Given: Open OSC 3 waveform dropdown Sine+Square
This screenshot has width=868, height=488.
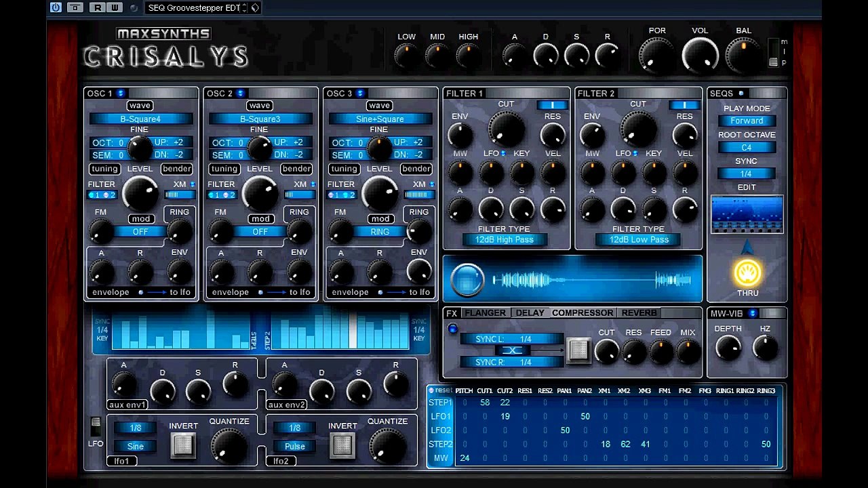Looking at the screenshot, I should 380,119.
